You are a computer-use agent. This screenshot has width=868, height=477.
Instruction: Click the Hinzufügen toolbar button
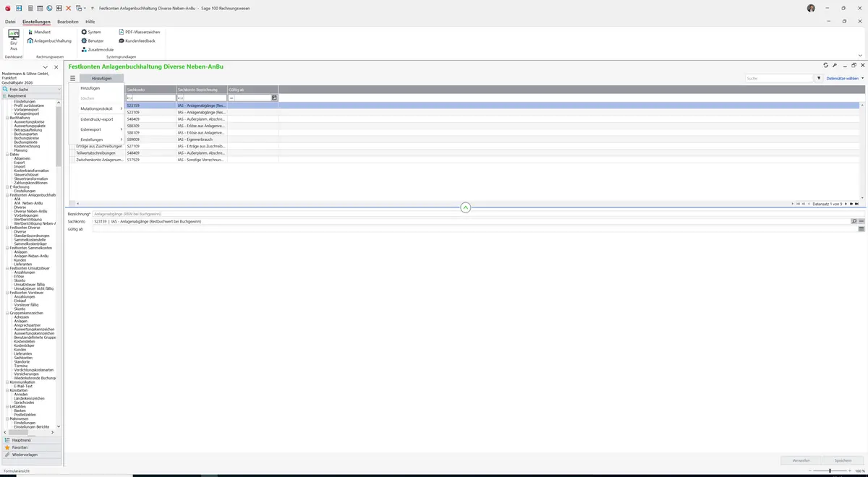coord(102,78)
